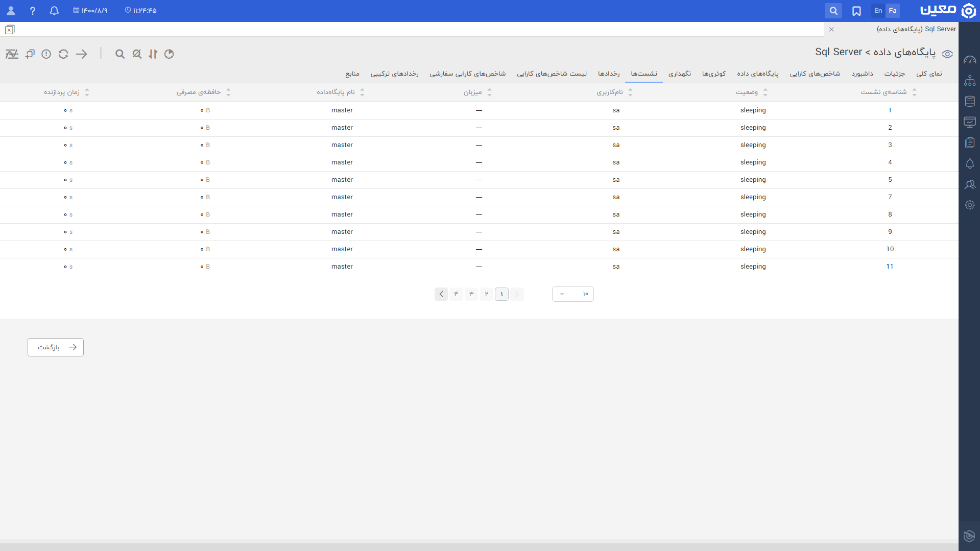The image size is (980, 551).
Task: Switch to نگهداری tab
Action: coord(680,74)
